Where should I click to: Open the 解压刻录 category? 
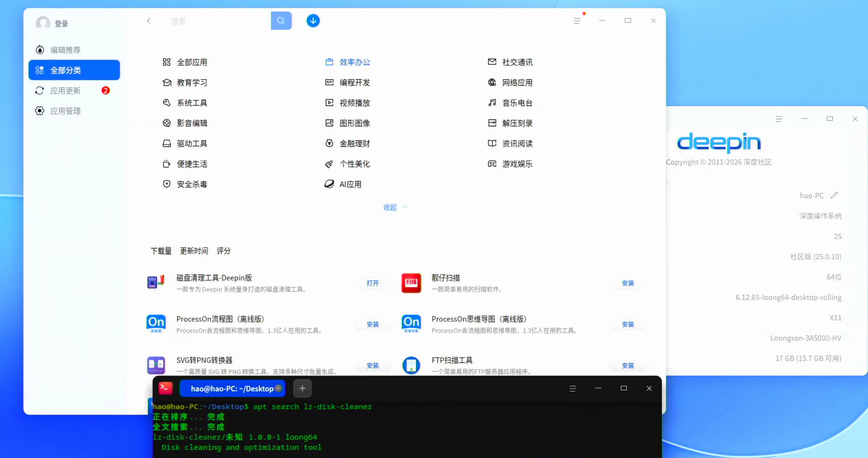click(x=510, y=123)
